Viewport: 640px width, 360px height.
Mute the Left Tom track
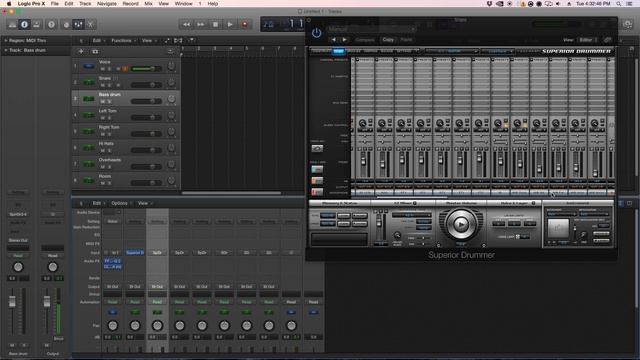click(x=103, y=118)
